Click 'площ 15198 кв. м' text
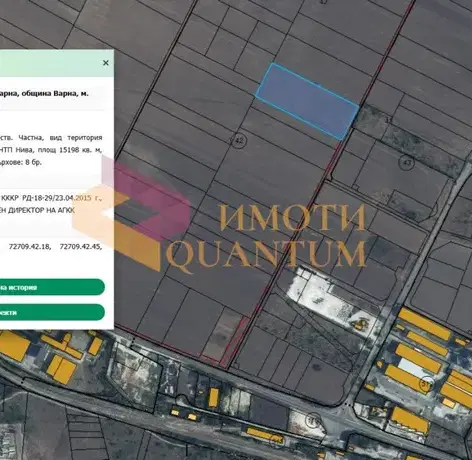The height and width of the screenshot is (460, 472). [70, 150]
